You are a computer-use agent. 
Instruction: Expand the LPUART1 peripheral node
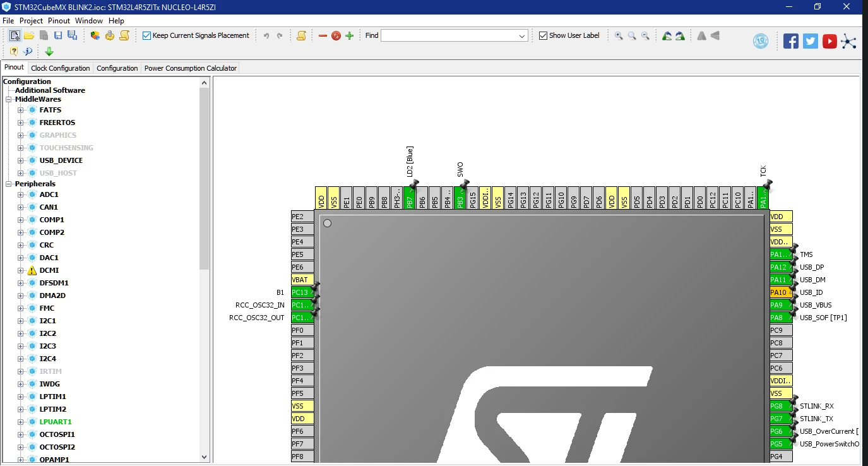(x=20, y=422)
